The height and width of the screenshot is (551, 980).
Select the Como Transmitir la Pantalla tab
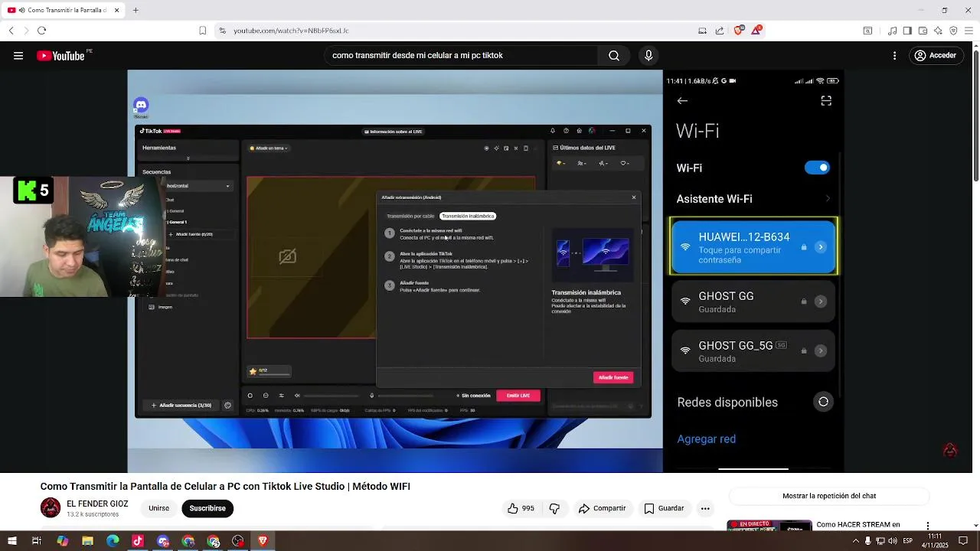point(64,10)
